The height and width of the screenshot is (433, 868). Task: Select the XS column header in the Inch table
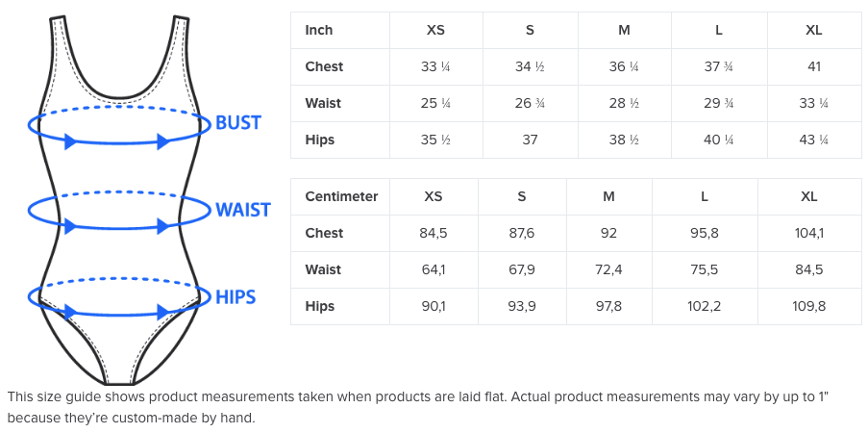(x=435, y=30)
